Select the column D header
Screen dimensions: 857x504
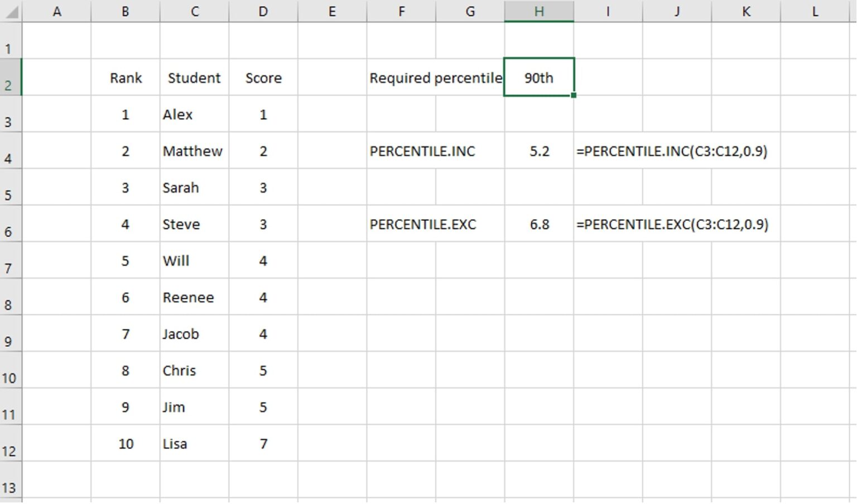tap(263, 11)
